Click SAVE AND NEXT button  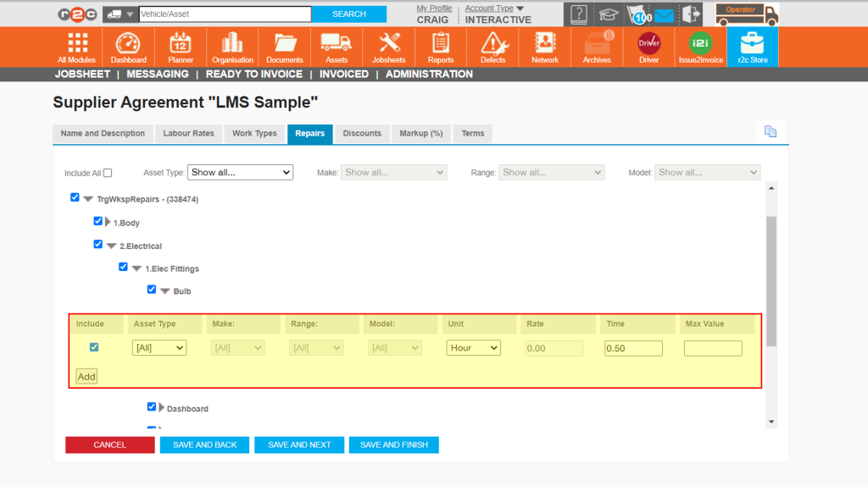click(299, 445)
